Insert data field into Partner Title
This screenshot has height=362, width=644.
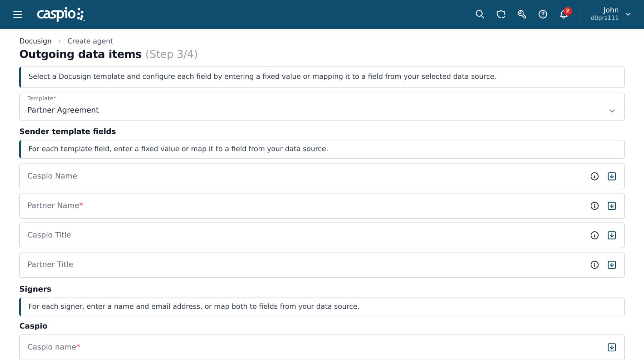[x=612, y=265]
